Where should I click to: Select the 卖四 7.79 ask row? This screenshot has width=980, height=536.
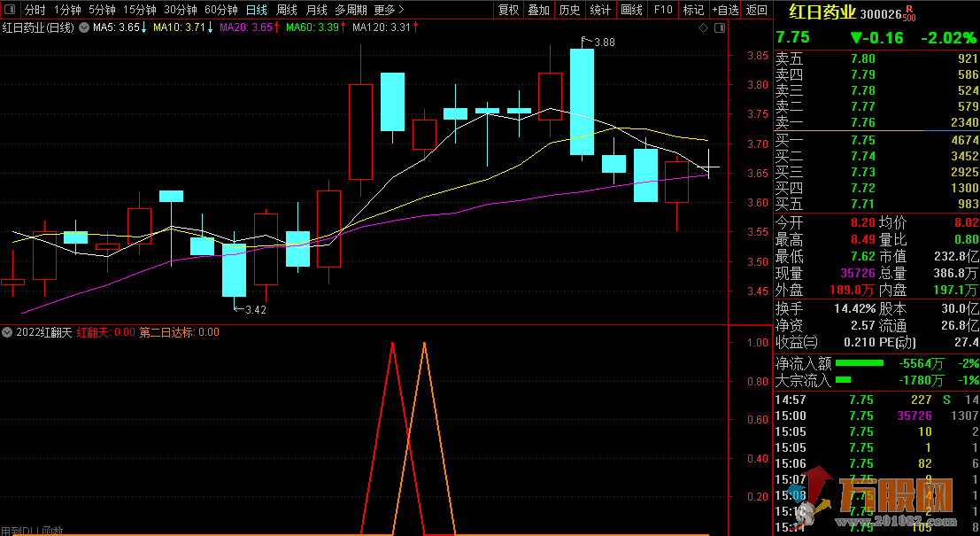(876, 75)
